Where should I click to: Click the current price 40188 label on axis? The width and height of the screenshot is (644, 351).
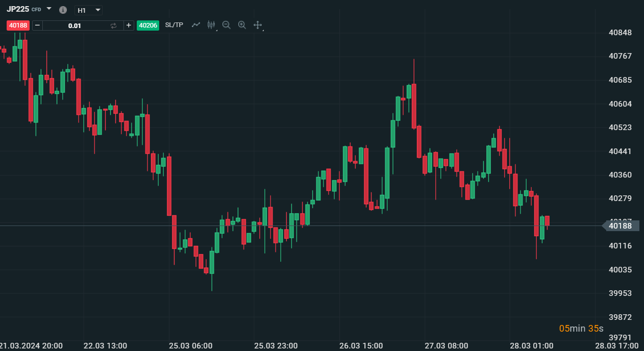[621, 225]
